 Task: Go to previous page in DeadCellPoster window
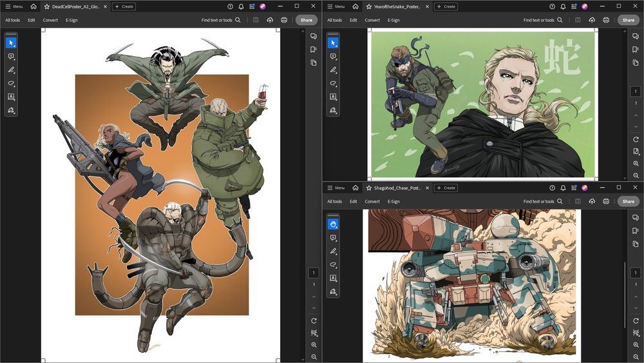[x=314, y=296]
